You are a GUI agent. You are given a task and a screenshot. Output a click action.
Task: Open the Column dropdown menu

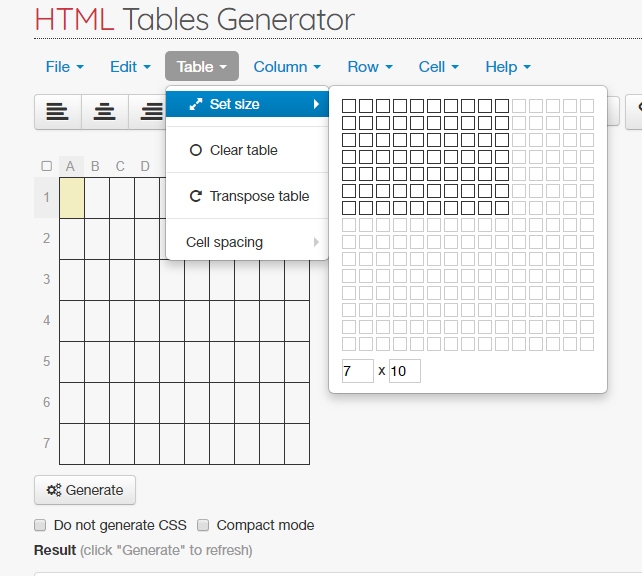tap(287, 67)
